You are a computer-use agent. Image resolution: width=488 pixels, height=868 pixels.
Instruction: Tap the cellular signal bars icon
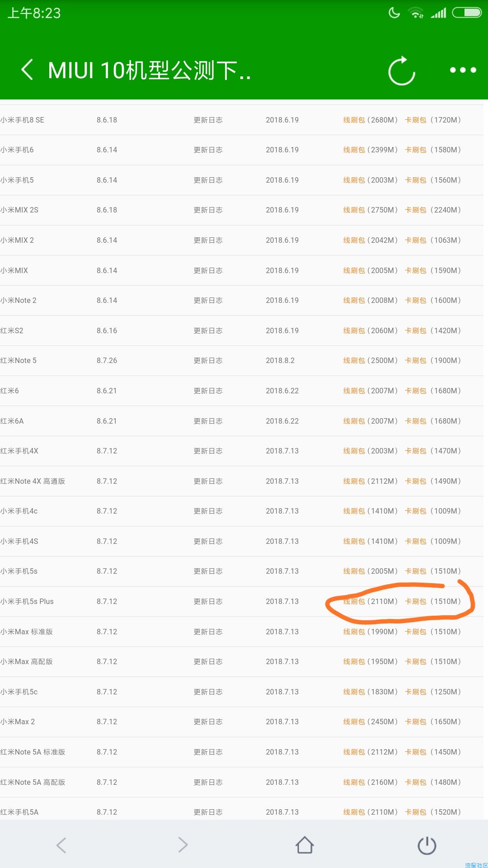[x=438, y=13]
